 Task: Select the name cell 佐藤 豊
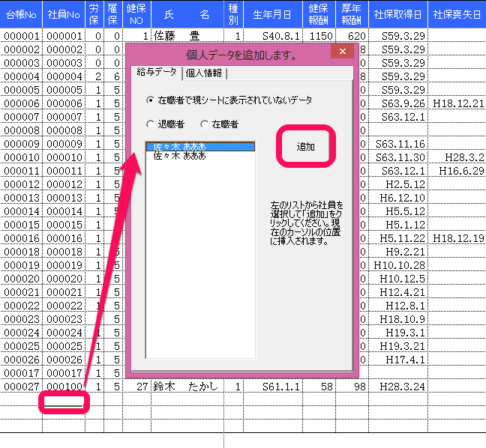(187, 36)
